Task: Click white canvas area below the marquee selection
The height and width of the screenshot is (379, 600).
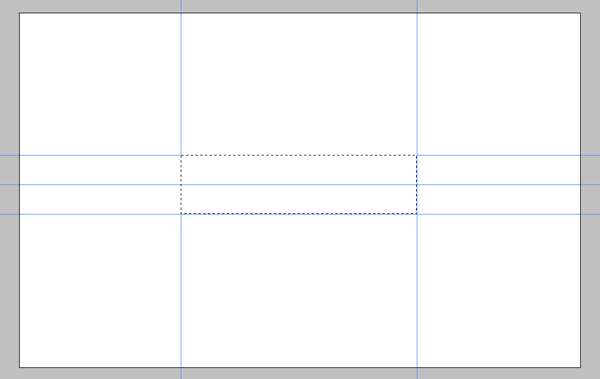Action: pyautogui.click(x=299, y=291)
